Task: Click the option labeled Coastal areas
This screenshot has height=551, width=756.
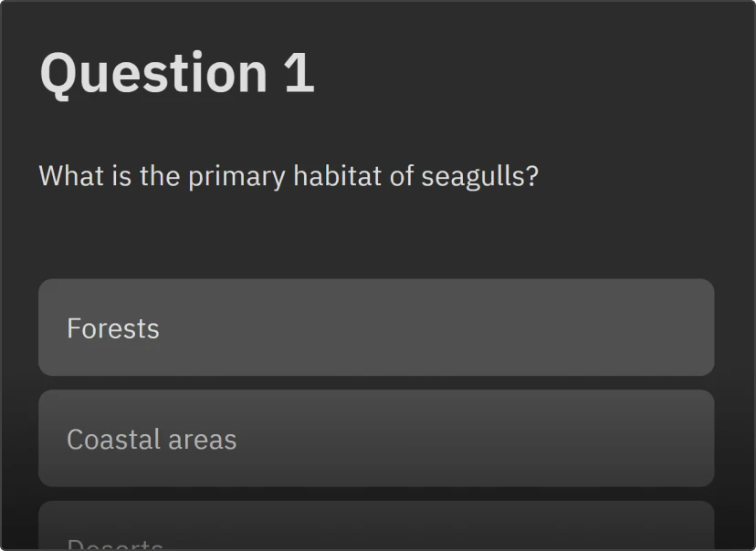Action: (376, 438)
